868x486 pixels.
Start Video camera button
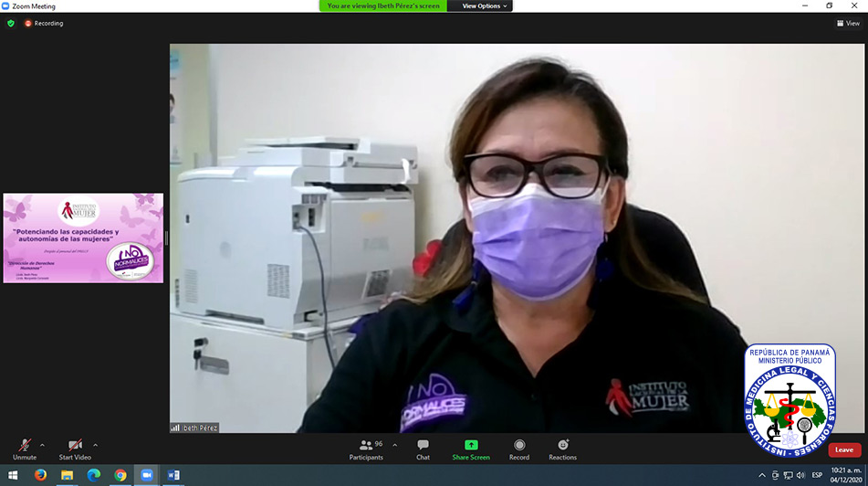(x=75, y=449)
